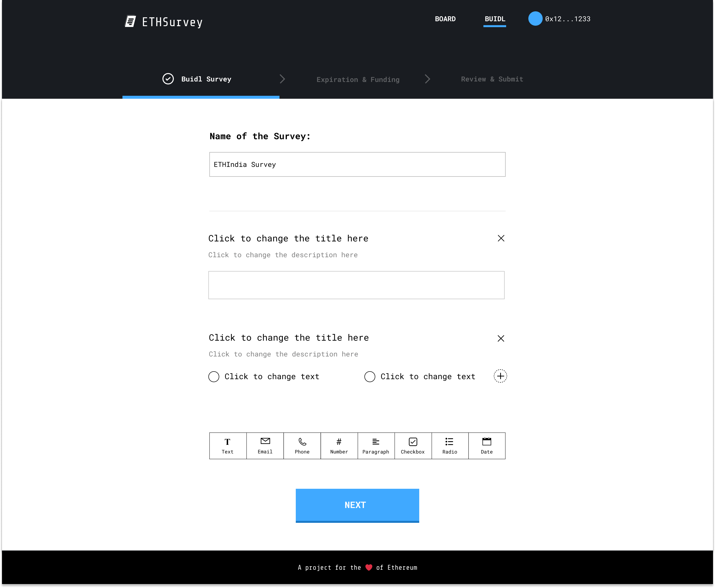Select the Phone input field tool

tap(302, 446)
